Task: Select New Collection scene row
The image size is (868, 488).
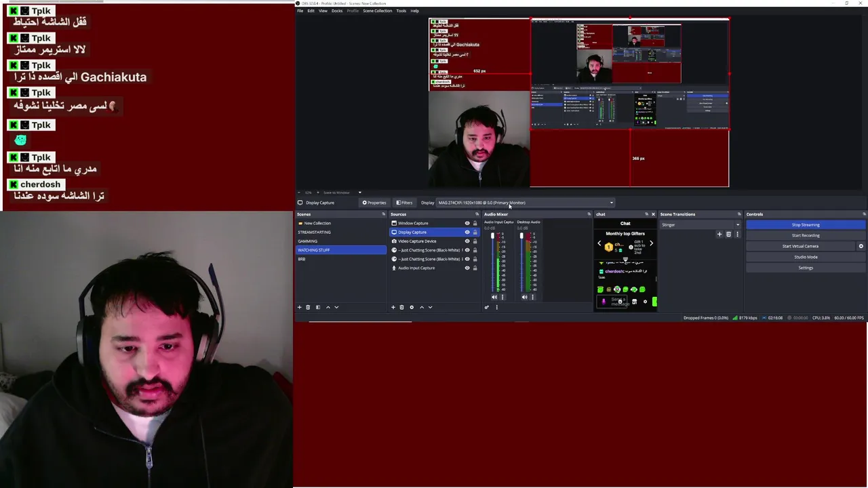Action: point(340,223)
